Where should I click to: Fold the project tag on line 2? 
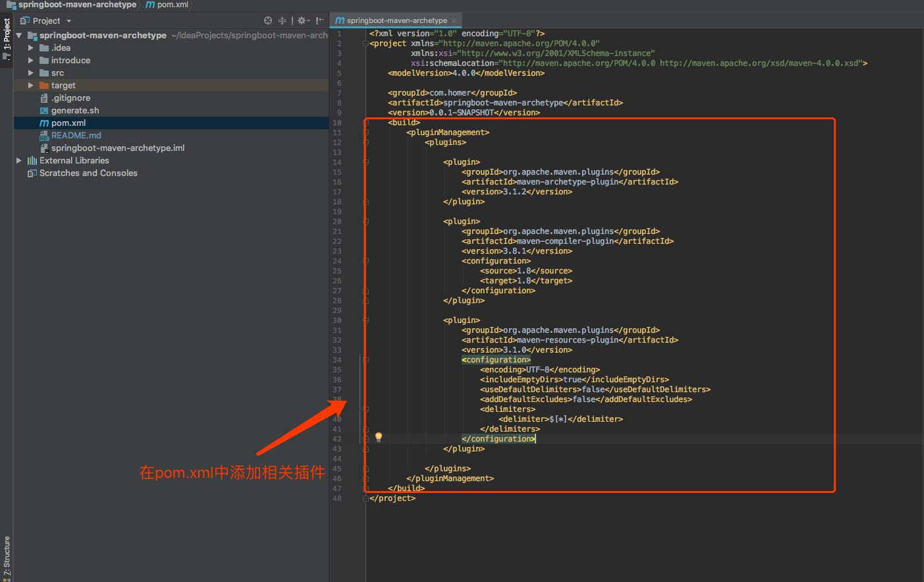click(x=366, y=44)
